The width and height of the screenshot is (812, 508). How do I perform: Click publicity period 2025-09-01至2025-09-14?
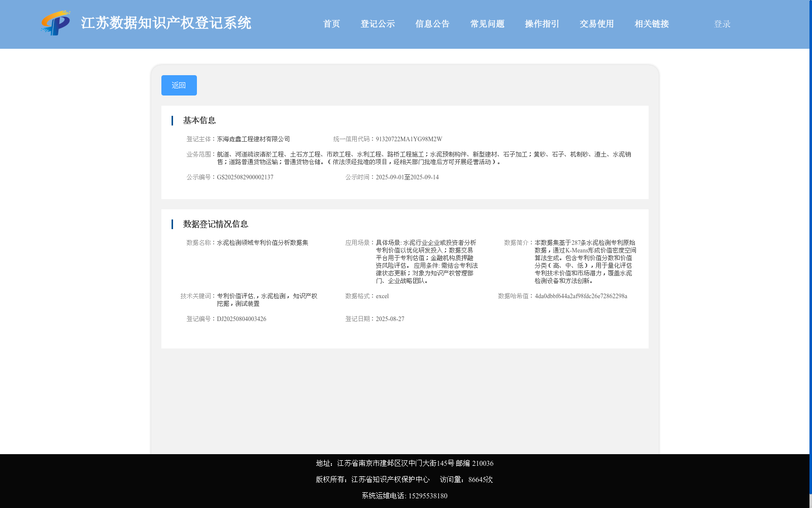point(407,177)
